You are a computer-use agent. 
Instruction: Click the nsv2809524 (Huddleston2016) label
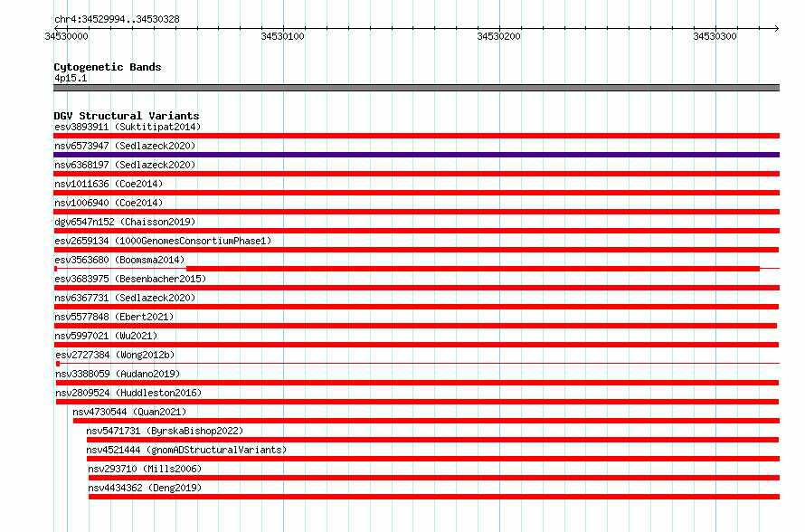point(128,393)
